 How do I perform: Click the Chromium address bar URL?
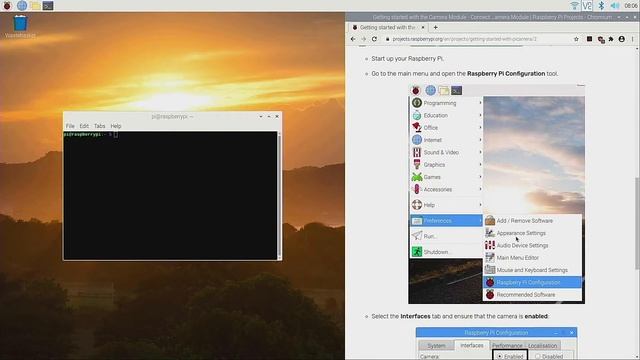tap(464, 39)
